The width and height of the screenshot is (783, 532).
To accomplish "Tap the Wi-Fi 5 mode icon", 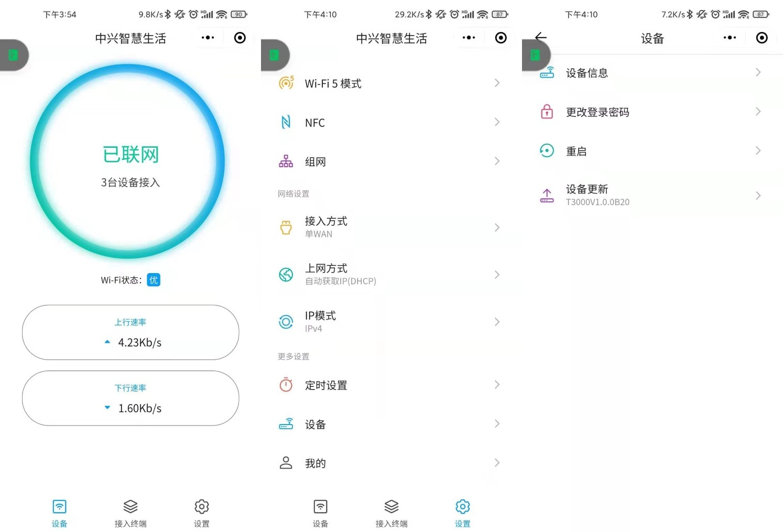I will [286, 83].
